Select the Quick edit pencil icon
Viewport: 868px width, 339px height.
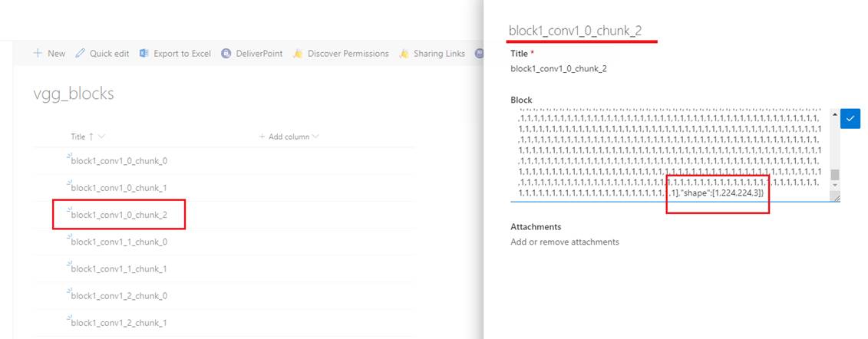(x=81, y=53)
